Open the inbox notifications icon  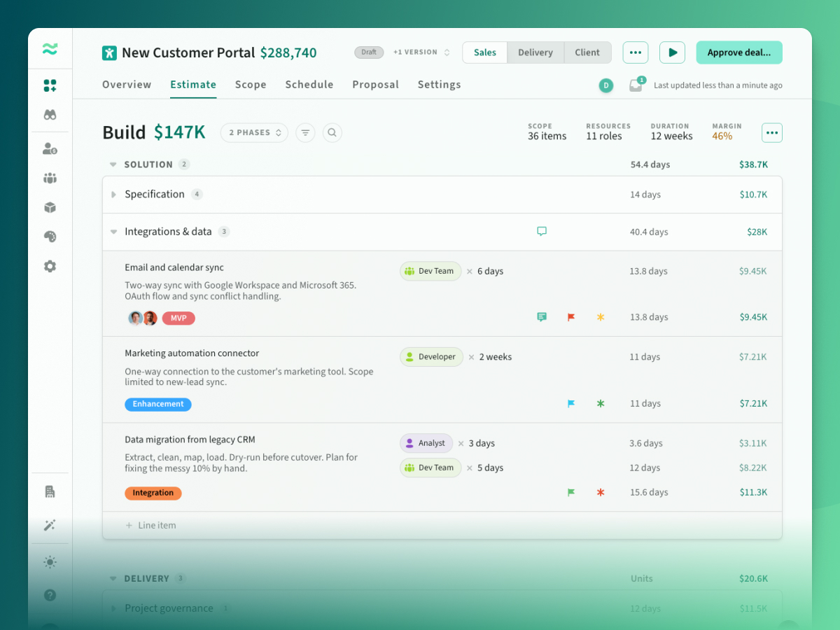(636, 85)
